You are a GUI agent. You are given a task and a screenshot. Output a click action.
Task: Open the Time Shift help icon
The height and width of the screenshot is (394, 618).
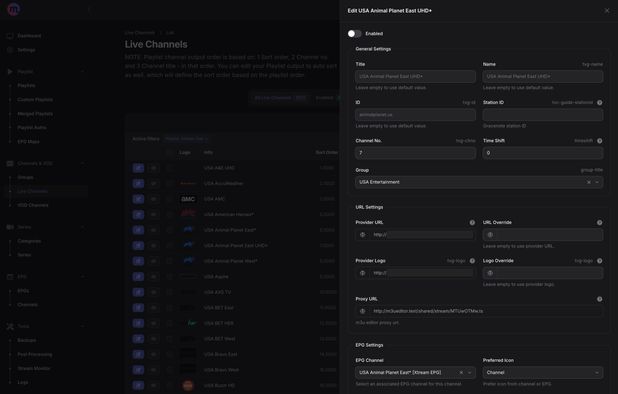[x=599, y=141]
